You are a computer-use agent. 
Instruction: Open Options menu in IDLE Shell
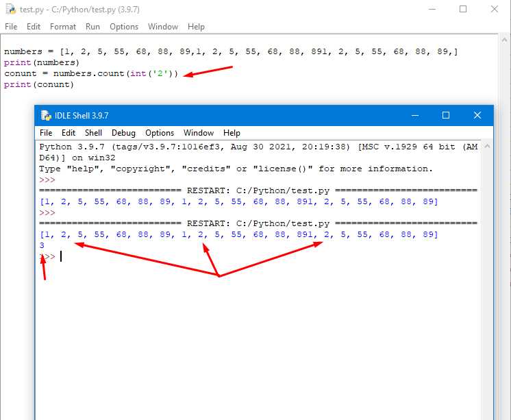(160, 133)
